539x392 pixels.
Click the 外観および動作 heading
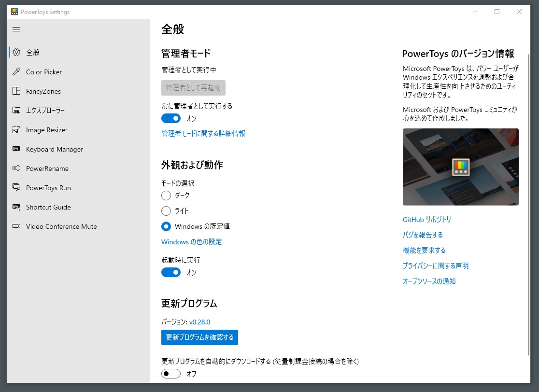[x=192, y=165]
